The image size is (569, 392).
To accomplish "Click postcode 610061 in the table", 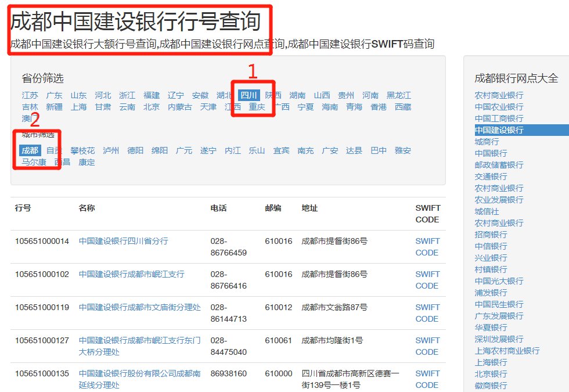I will [278, 340].
